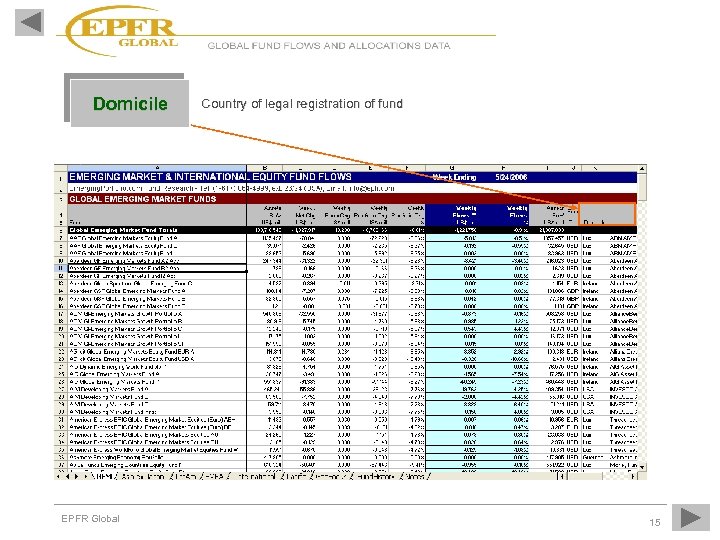
Task: Click 'Country of legal registration of fund' text
Action: coord(302,104)
